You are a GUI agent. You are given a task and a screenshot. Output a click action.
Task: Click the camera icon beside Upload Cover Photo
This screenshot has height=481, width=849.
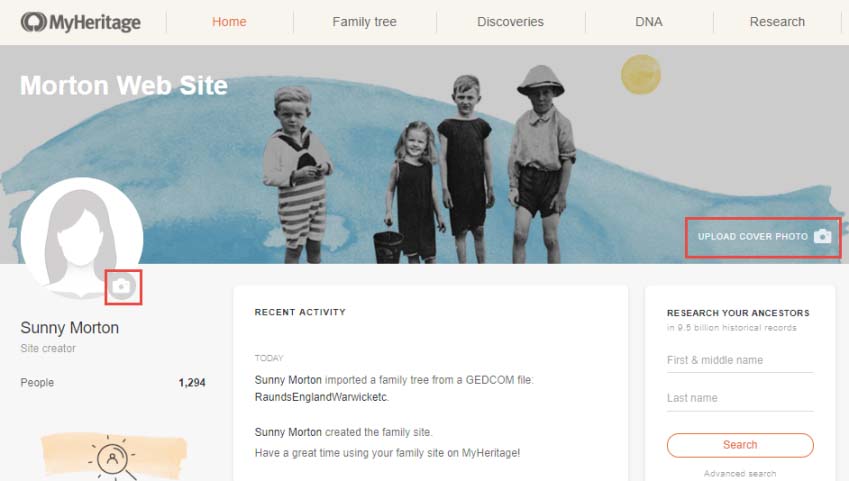tap(822, 236)
